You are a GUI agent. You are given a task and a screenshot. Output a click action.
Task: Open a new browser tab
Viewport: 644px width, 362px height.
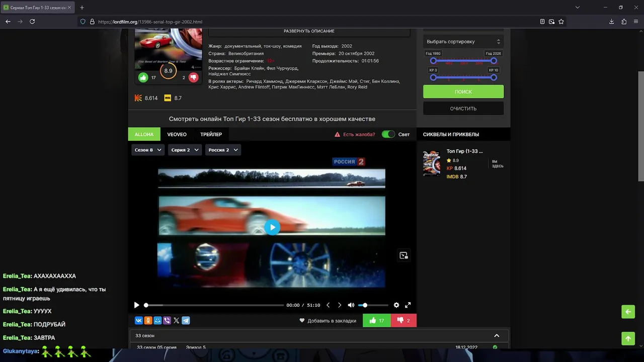[x=82, y=8]
